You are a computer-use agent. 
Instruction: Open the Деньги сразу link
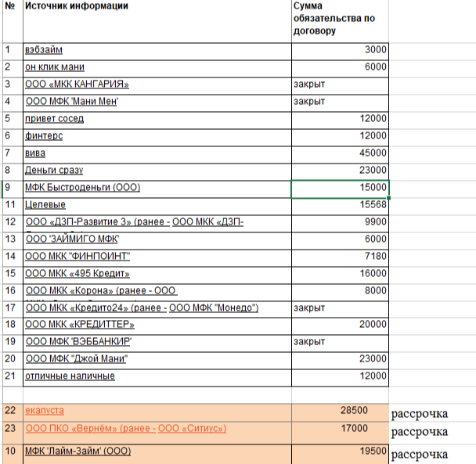tap(54, 171)
